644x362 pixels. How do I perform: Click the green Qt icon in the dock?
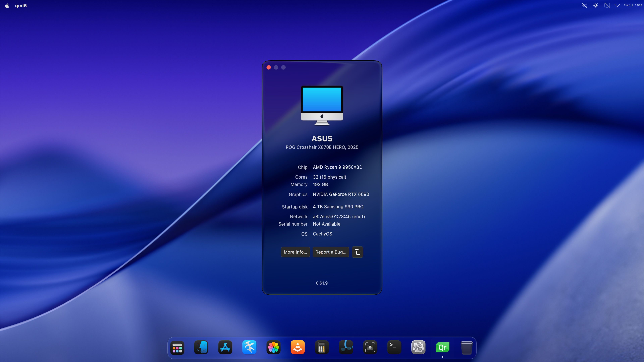(x=443, y=348)
